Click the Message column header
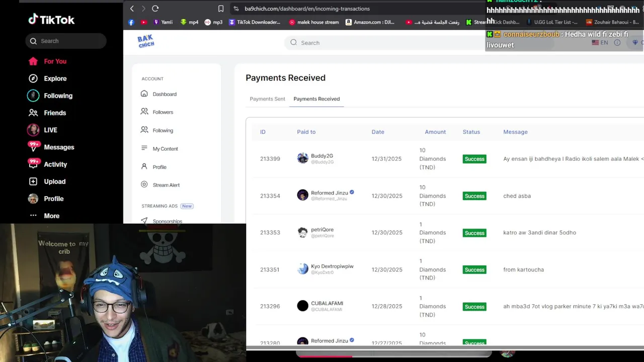 coord(515,132)
